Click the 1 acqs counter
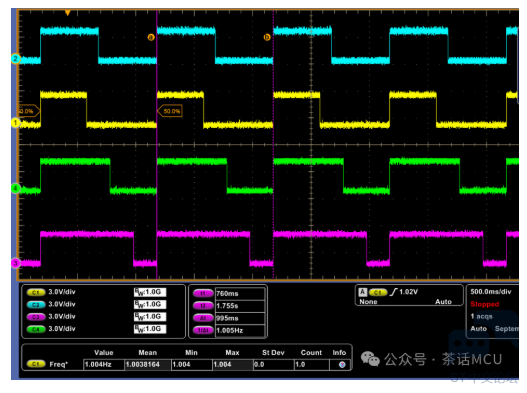The width and height of the screenshot is (527, 393). click(481, 316)
